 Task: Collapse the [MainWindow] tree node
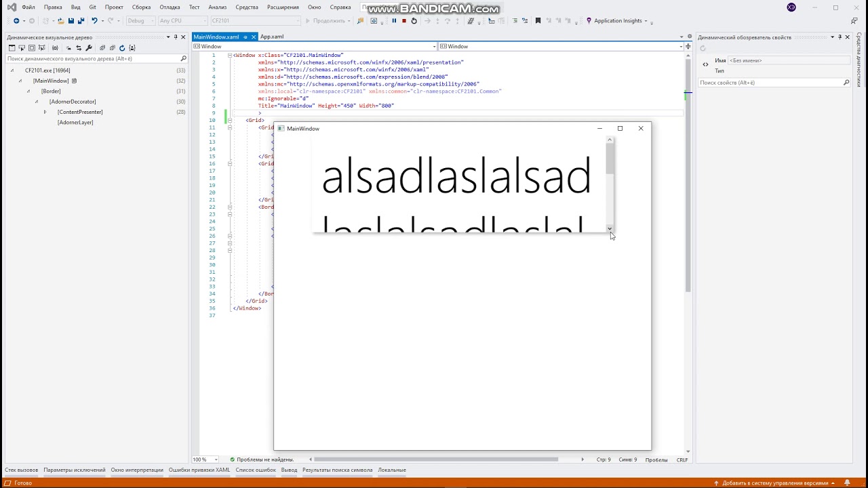pos(20,81)
